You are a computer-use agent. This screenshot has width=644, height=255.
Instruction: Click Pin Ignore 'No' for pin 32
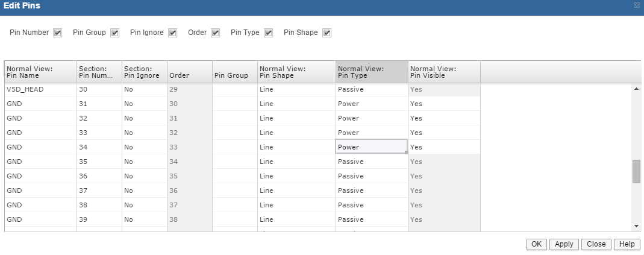pyautogui.click(x=145, y=118)
